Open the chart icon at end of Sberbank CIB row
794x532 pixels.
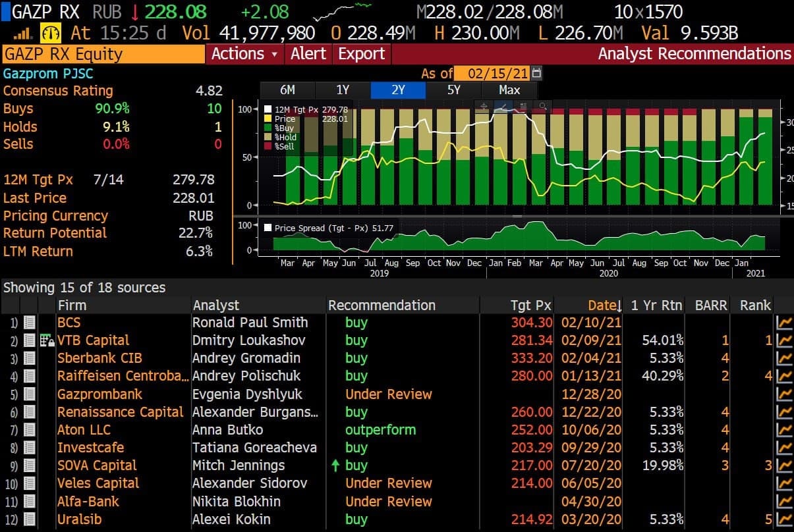[x=784, y=358]
